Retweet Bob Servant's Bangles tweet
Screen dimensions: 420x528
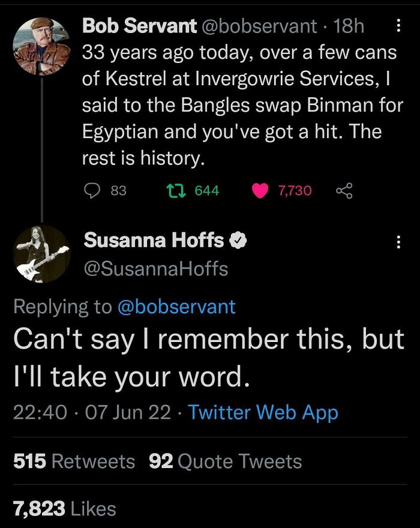point(174,191)
